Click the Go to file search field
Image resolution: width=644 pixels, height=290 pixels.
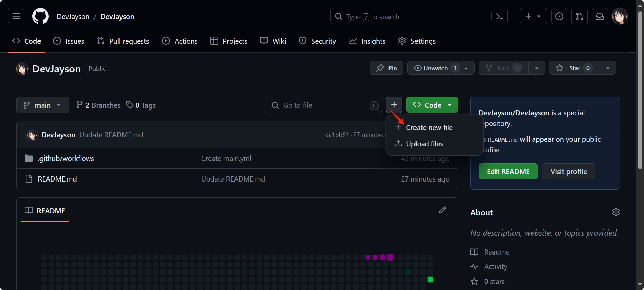(323, 105)
